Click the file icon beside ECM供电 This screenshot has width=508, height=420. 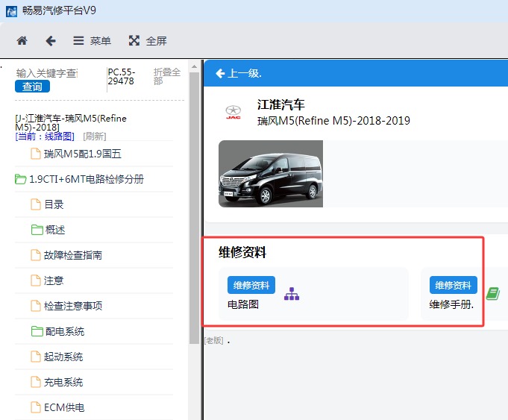[36, 407]
